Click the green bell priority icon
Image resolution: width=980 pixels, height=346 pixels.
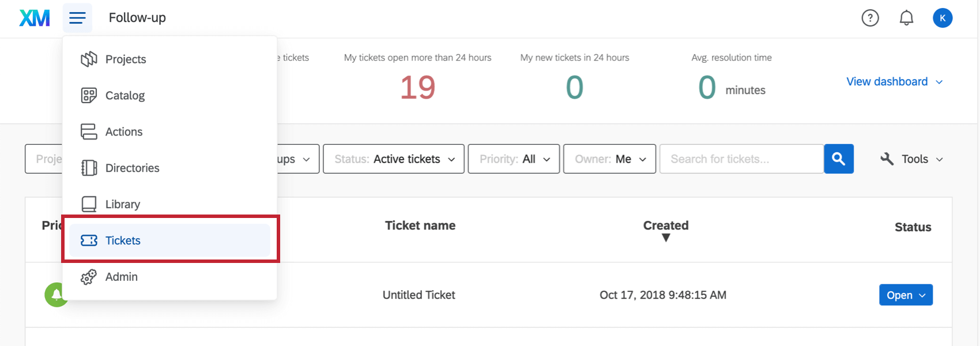tap(56, 295)
